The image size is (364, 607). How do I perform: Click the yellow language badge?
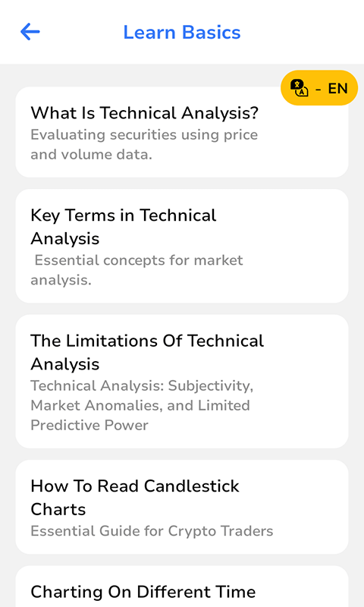pos(319,88)
